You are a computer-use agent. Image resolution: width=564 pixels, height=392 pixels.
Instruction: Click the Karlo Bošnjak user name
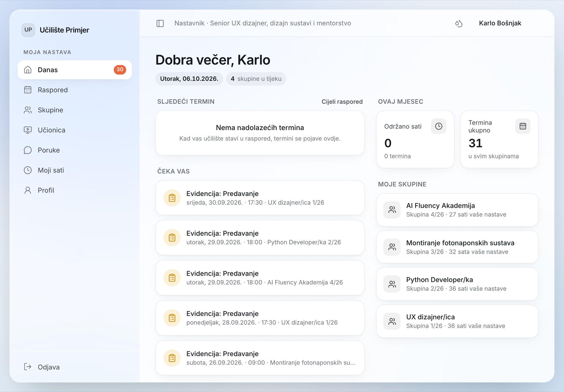[x=500, y=23]
